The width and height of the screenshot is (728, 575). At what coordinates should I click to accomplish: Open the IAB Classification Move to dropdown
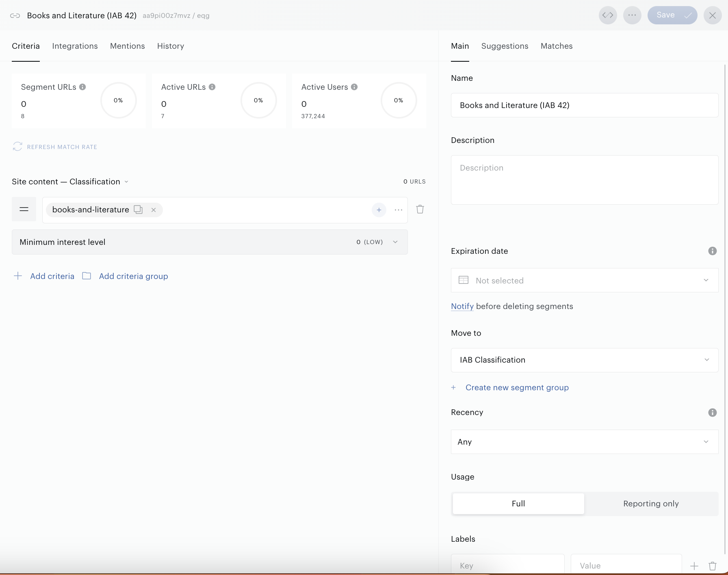coord(585,360)
